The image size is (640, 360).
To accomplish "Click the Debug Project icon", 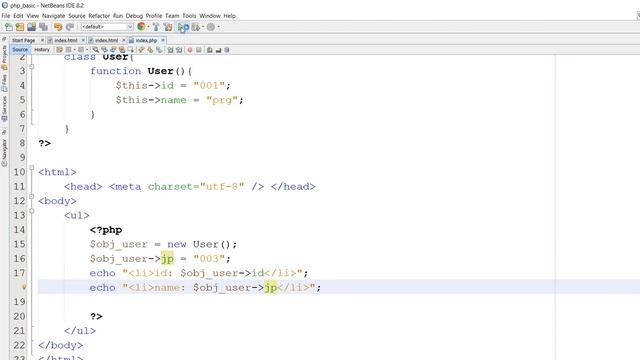I will 196,27.
